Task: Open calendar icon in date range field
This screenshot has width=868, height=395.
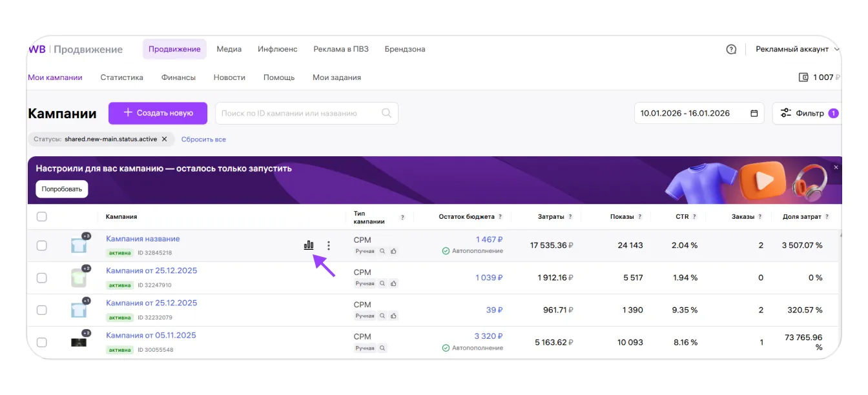Action: click(x=754, y=114)
